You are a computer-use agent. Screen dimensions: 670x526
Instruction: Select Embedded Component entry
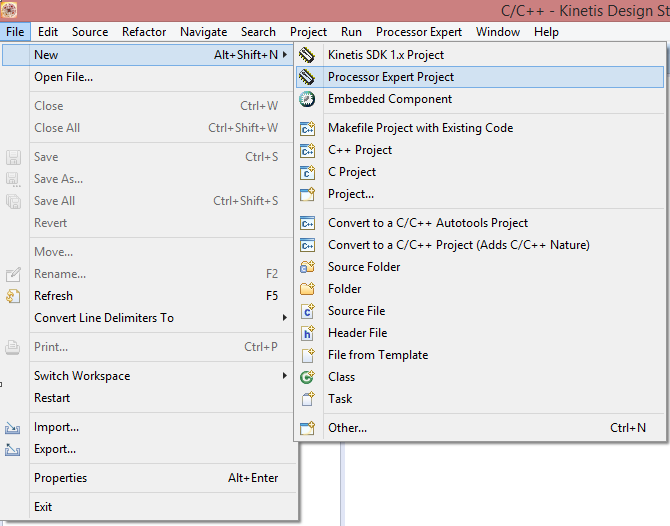(480, 99)
